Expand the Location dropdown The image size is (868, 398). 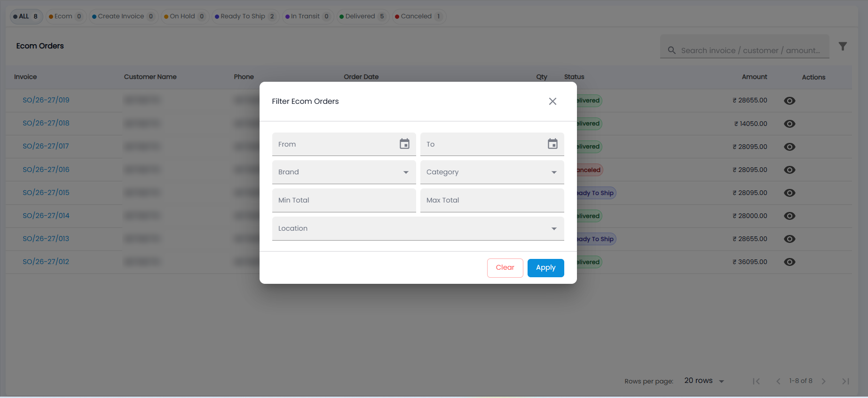point(418,228)
